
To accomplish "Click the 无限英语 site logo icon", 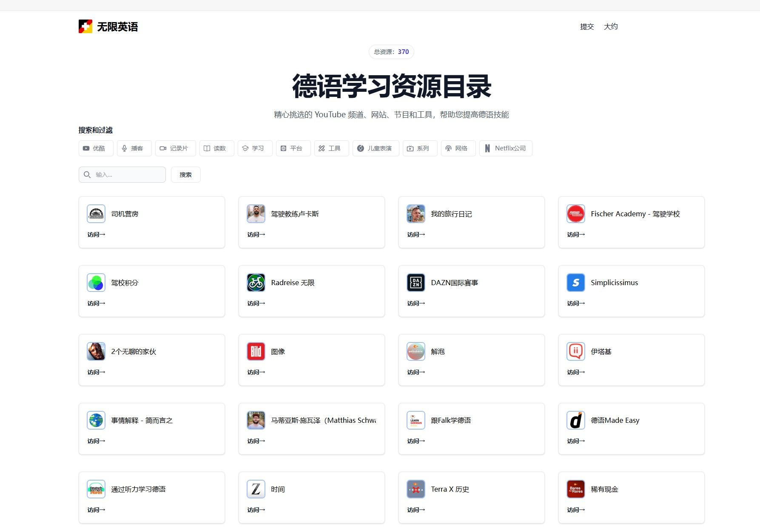I will (x=85, y=26).
